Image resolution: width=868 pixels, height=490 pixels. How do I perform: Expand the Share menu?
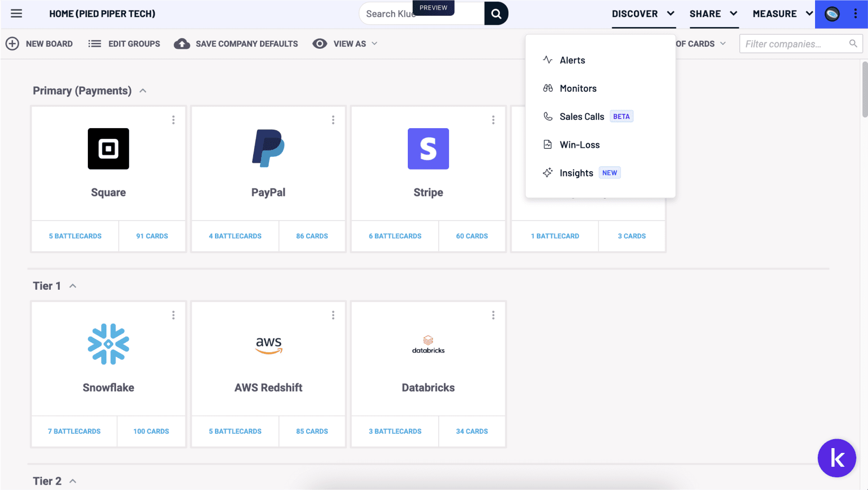pos(713,14)
